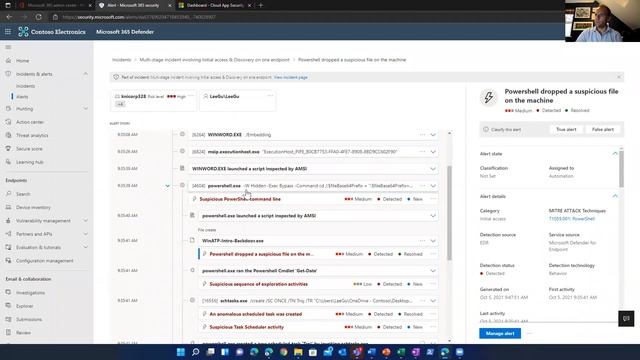Click the Search endpoint icon
640x360 pixels.
click(x=8, y=193)
